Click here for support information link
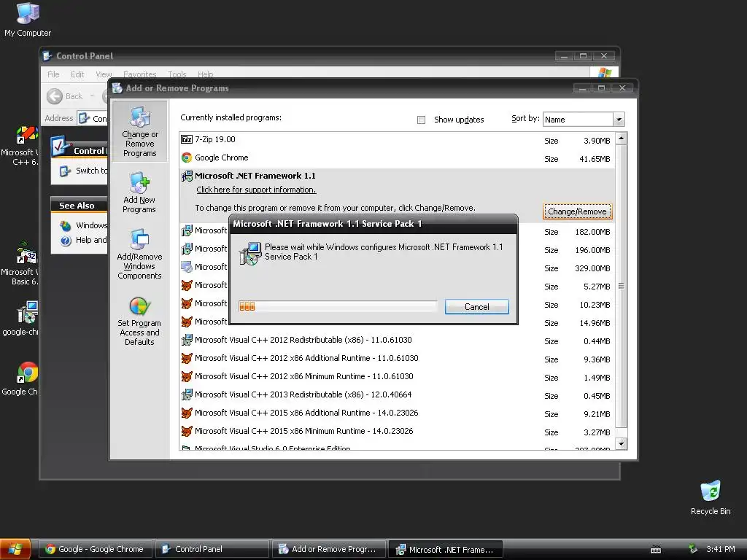The height and width of the screenshot is (560, 747). (256, 190)
